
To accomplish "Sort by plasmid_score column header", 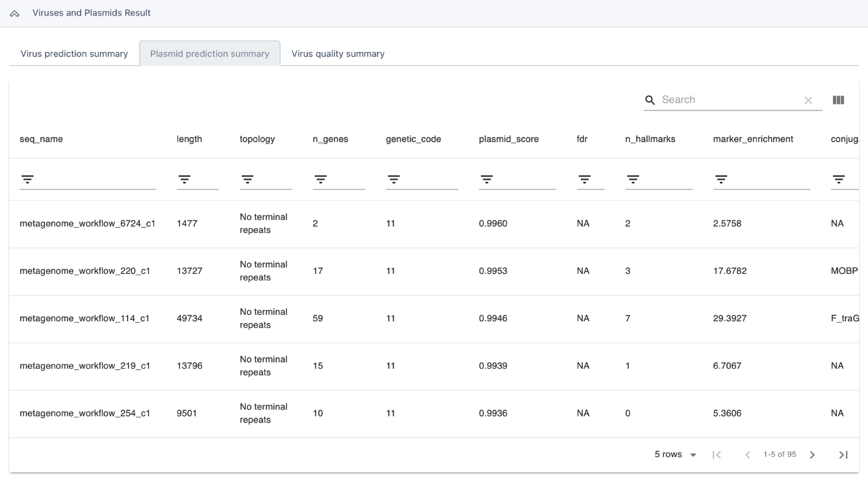I will pyautogui.click(x=509, y=139).
